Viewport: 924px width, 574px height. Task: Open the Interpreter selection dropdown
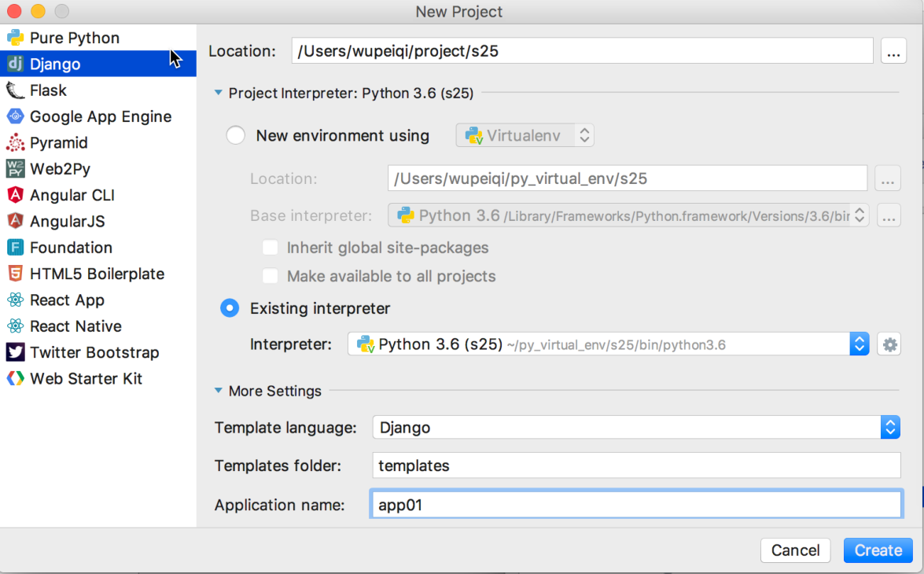(x=859, y=344)
